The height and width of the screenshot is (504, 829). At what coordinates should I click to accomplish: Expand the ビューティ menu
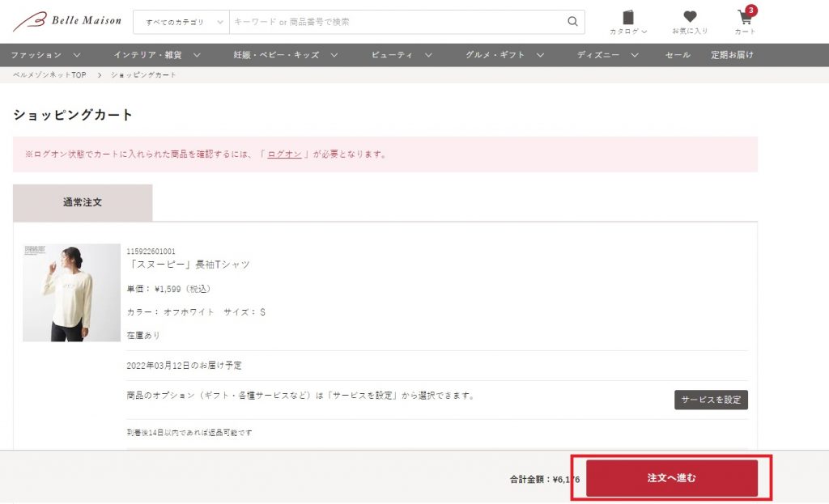tap(402, 55)
